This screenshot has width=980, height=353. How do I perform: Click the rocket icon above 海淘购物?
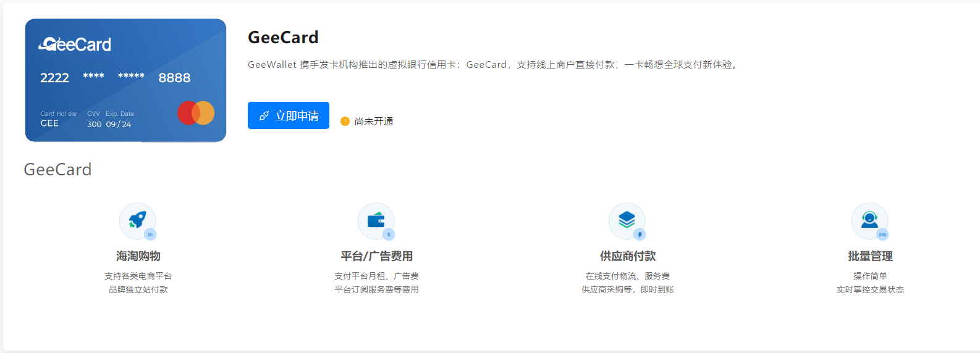[137, 220]
